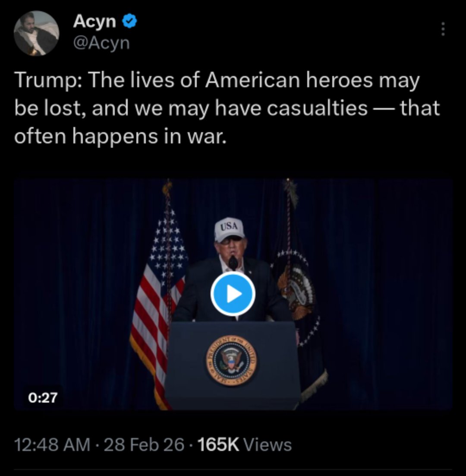This screenshot has height=476, width=466.
Task: Click the black microphone in the video
Action: coord(233,263)
